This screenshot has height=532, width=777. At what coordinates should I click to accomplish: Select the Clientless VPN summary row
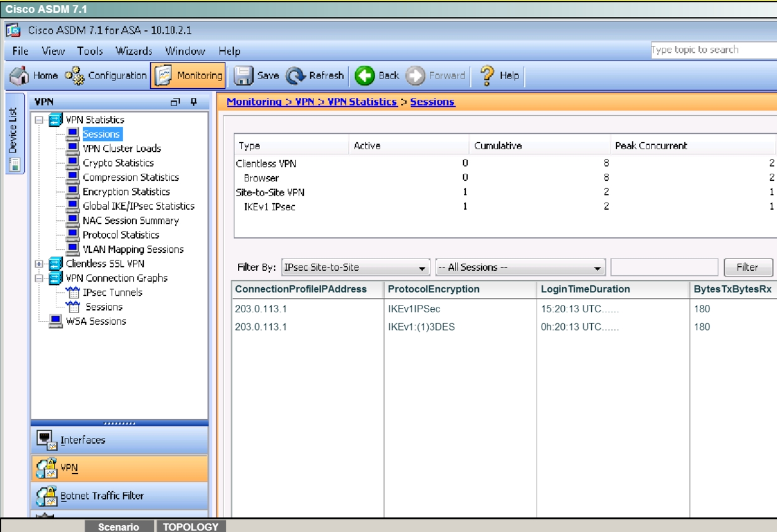[505, 164]
